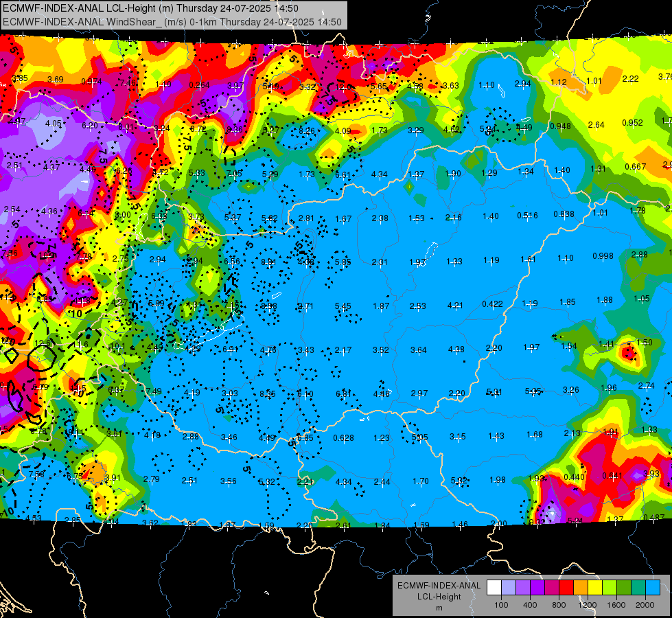
Task: Click the legend title 'ECMWF-INDEX-ANAL'
Action: click(x=439, y=586)
